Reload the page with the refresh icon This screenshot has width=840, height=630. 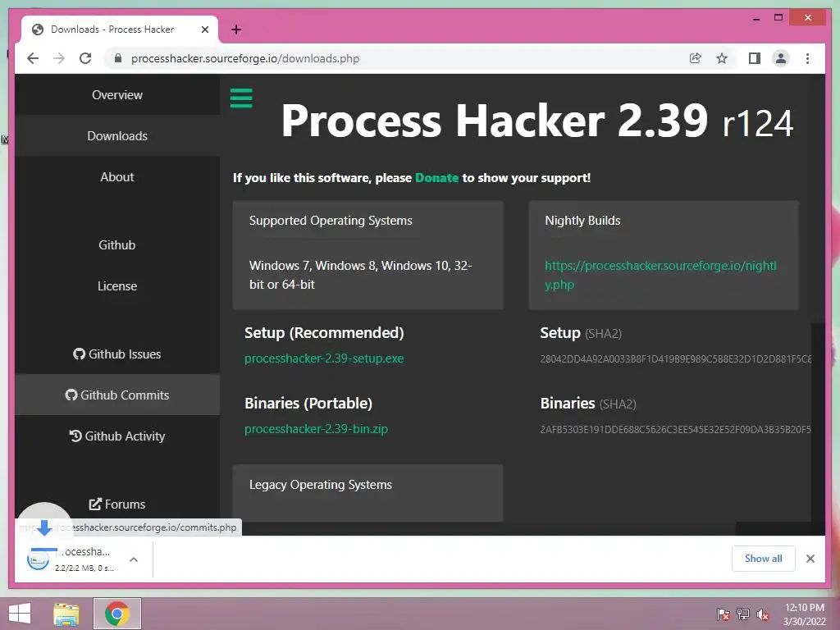(x=85, y=58)
